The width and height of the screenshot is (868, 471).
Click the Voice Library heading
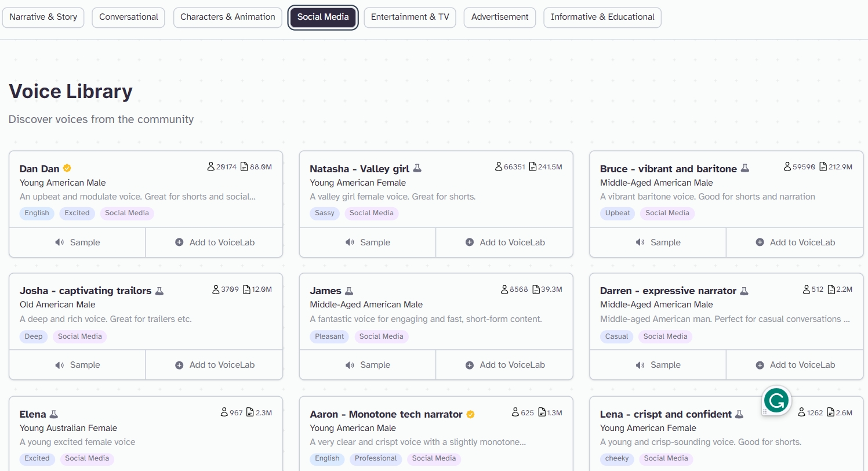pyautogui.click(x=71, y=91)
